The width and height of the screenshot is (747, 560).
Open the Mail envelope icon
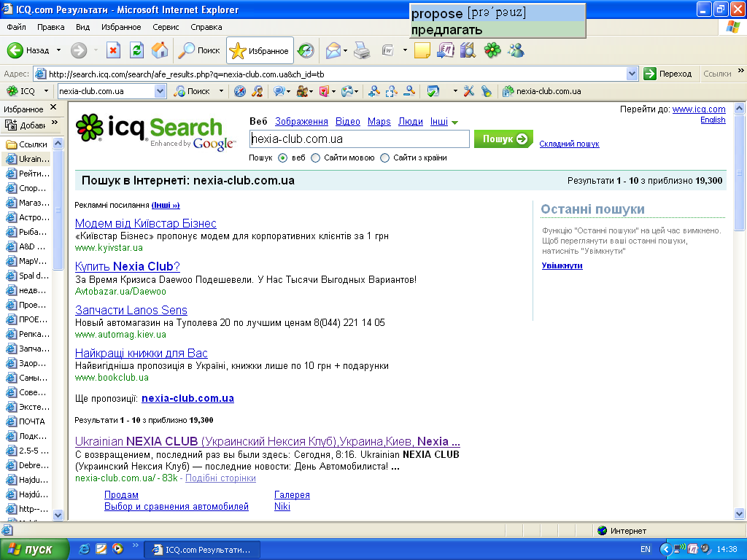333,50
